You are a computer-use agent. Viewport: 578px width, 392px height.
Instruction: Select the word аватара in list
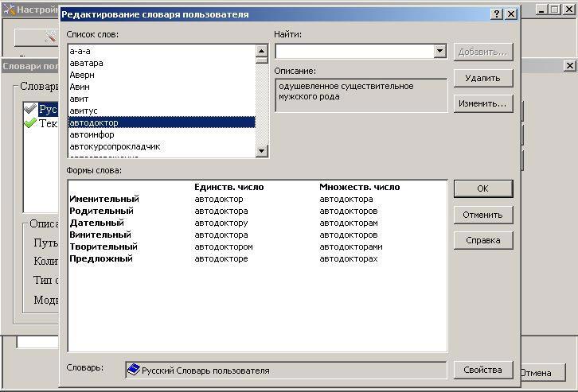click(86, 63)
